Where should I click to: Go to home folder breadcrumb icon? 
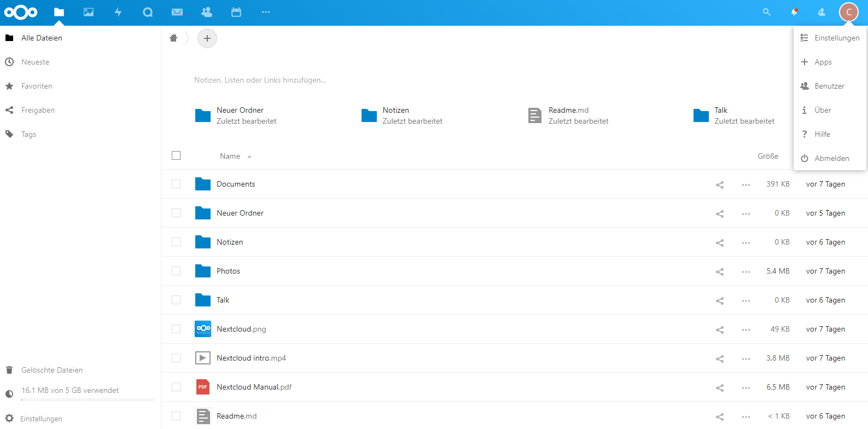173,38
